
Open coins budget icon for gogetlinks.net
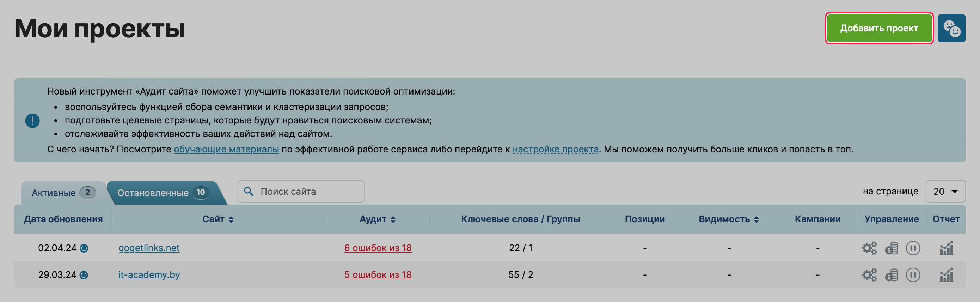(892, 248)
